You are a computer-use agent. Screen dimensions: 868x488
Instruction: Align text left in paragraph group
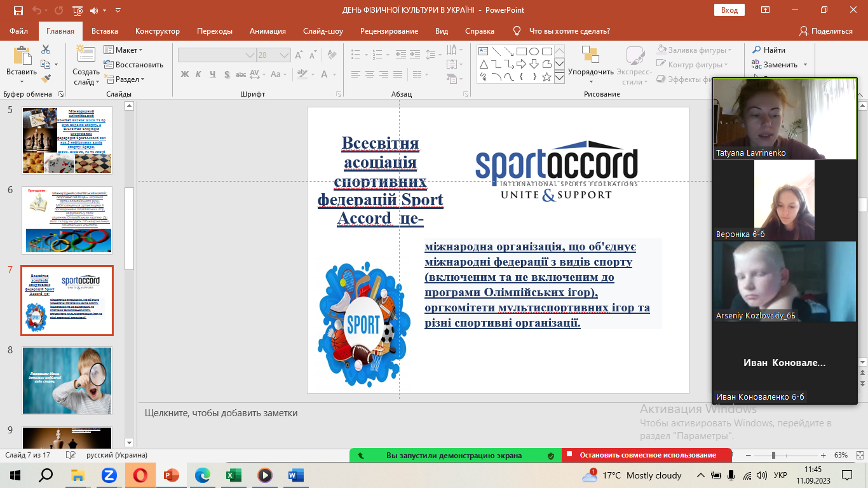coord(357,74)
